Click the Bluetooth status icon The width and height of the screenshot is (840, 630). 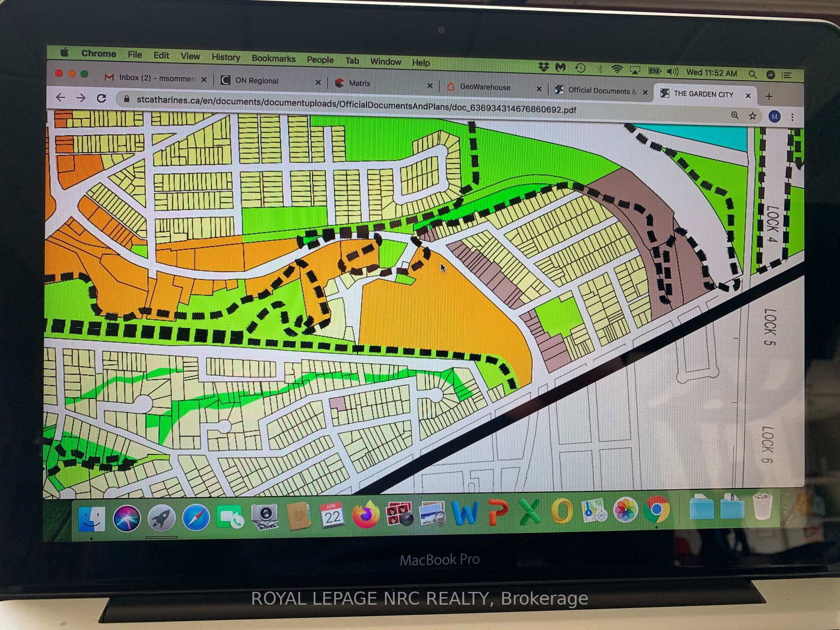[599, 69]
